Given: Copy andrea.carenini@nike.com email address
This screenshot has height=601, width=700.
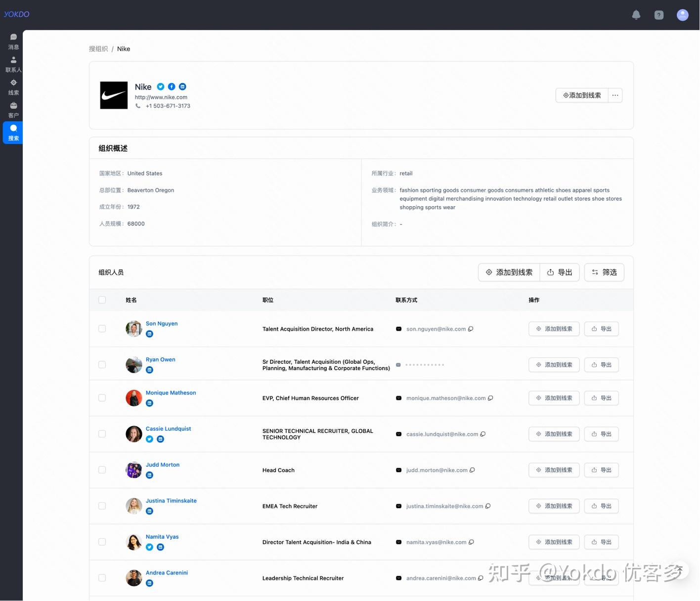Looking at the screenshot, I should coord(481,578).
